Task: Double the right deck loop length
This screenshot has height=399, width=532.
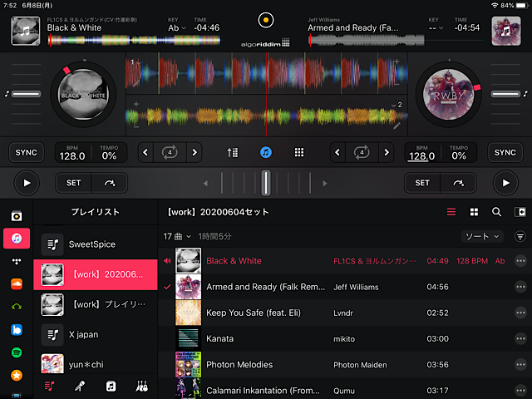Action: [386, 152]
